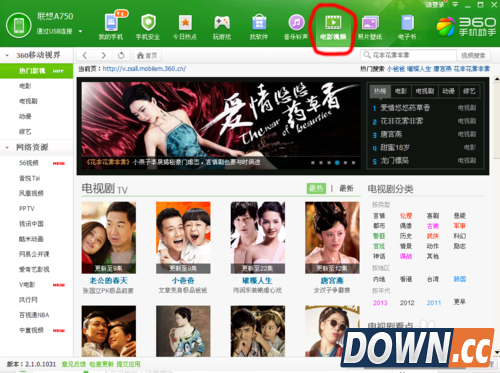This screenshot has height=373, width=500.
Task: Click the 360 手机助手 logo
Action: [466, 26]
